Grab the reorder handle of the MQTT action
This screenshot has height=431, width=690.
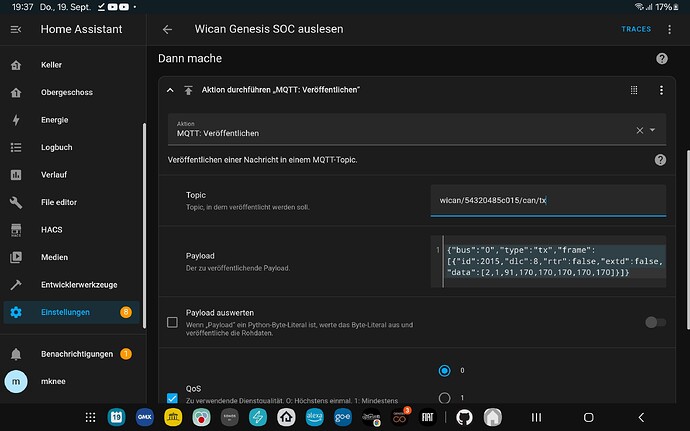(x=634, y=90)
